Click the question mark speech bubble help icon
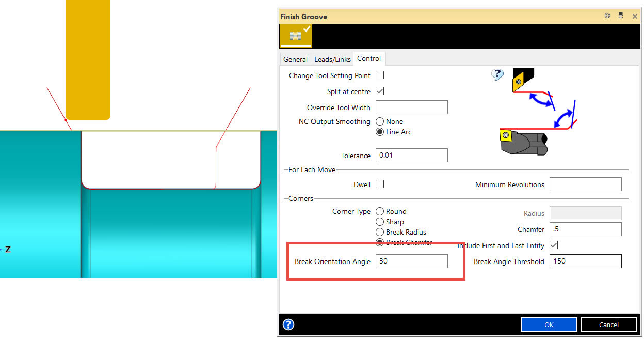Image resolution: width=644 pixels, height=340 pixels. point(497,75)
